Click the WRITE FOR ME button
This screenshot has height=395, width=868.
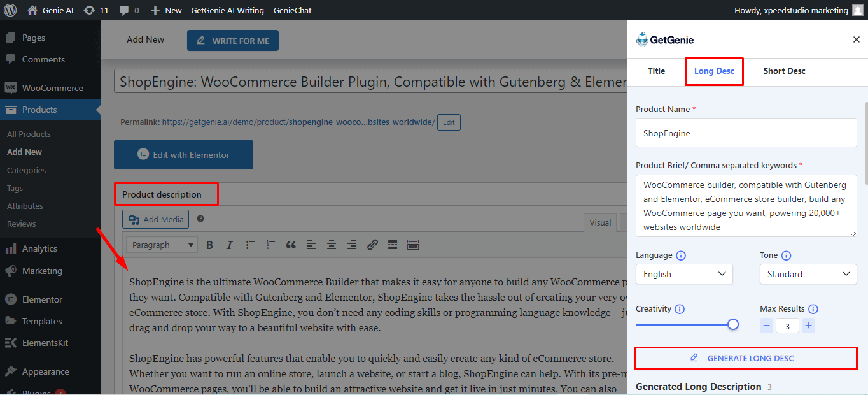pyautogui.click(x=232, y=41)
